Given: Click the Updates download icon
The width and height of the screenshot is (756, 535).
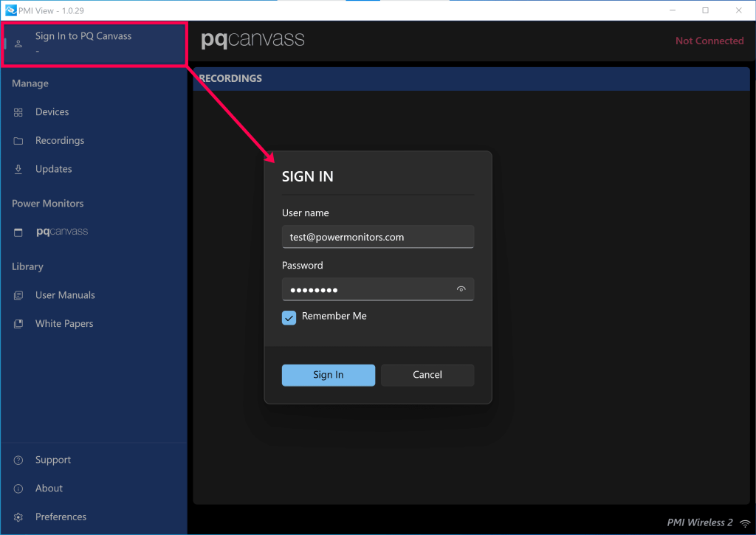Looking at the screenshot, I should pos(18,169).
